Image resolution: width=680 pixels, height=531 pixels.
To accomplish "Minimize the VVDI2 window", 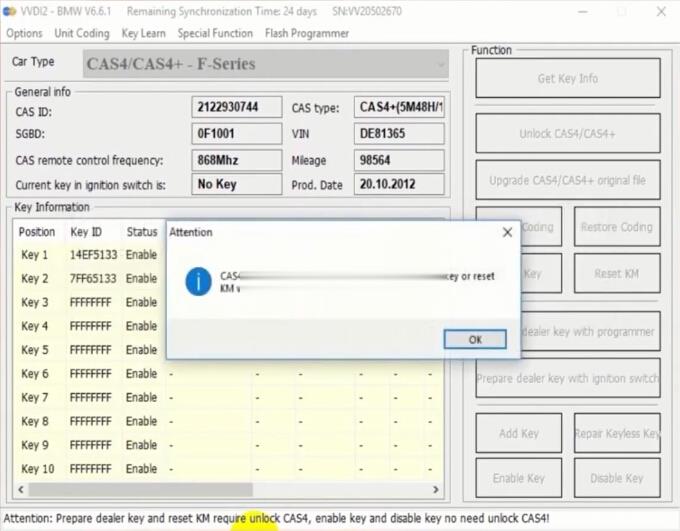I will click(x=583, y=11).
